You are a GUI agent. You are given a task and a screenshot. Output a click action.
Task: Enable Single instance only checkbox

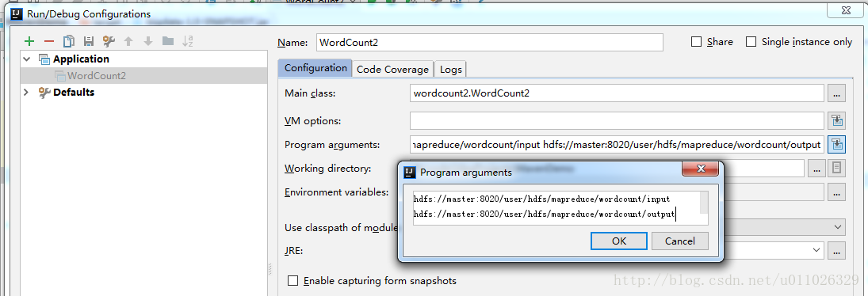tap(751, 42)
